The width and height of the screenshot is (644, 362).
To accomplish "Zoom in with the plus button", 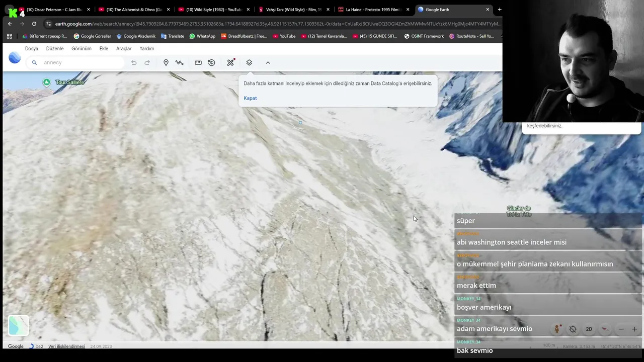I will click(x=634, y=329).
